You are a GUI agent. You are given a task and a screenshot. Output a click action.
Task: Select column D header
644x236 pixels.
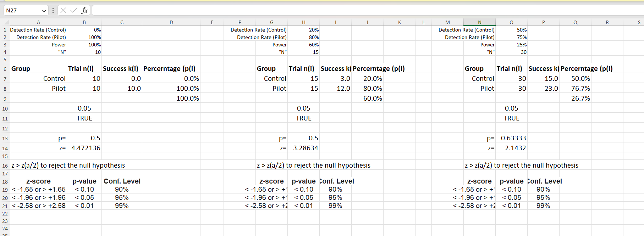171,22
